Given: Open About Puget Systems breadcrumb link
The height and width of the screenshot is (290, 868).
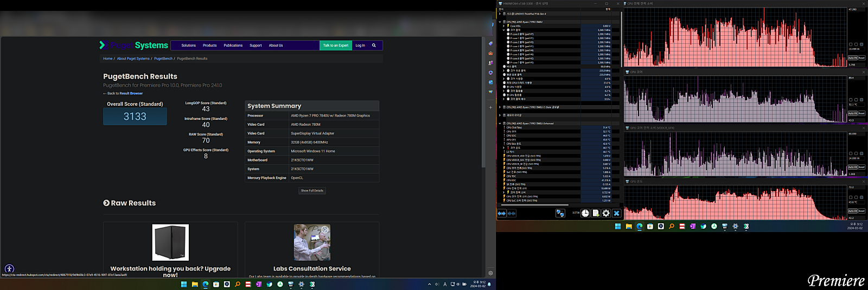Looking at the screenshot, I should tap(133, 59).
